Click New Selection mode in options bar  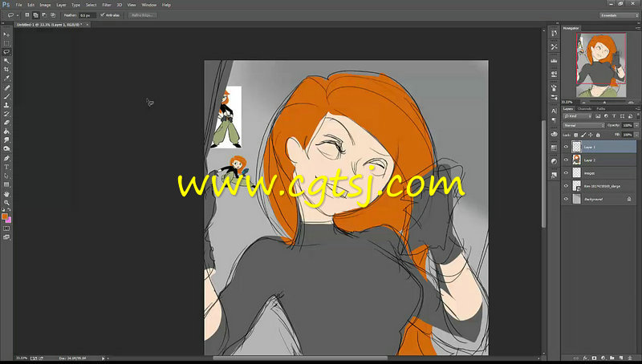27,15
